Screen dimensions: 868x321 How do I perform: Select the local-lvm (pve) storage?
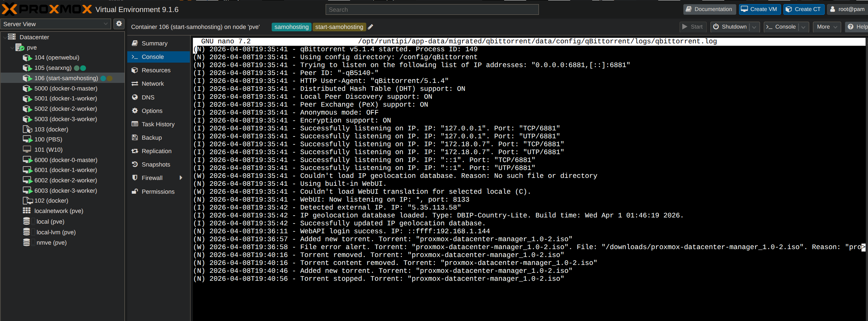(56, 232)
